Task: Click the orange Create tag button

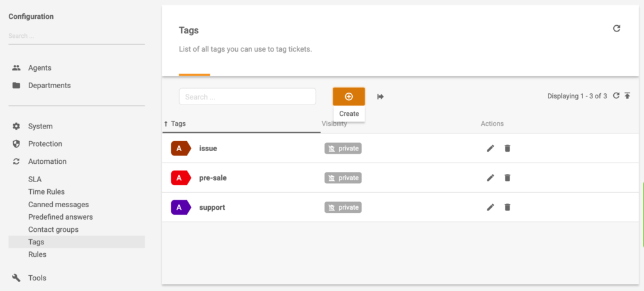Action: click(348, 96)
